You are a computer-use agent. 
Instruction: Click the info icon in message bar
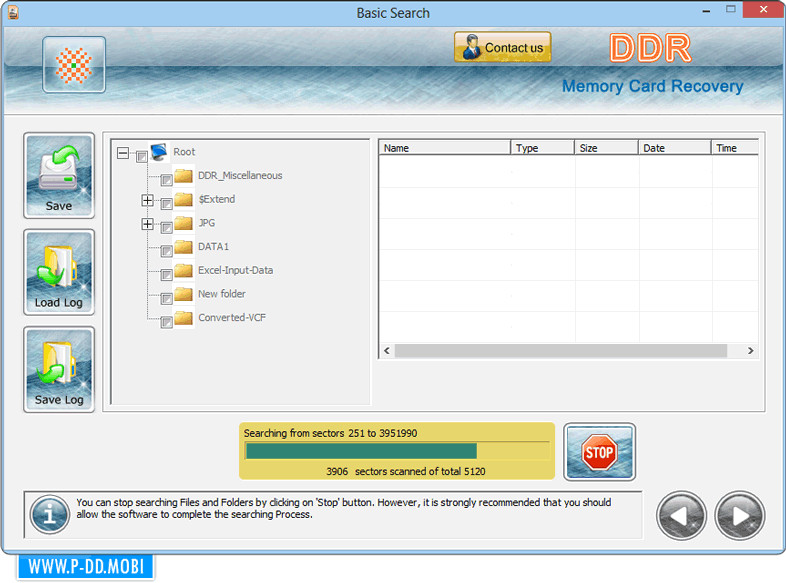coord(49,514)
